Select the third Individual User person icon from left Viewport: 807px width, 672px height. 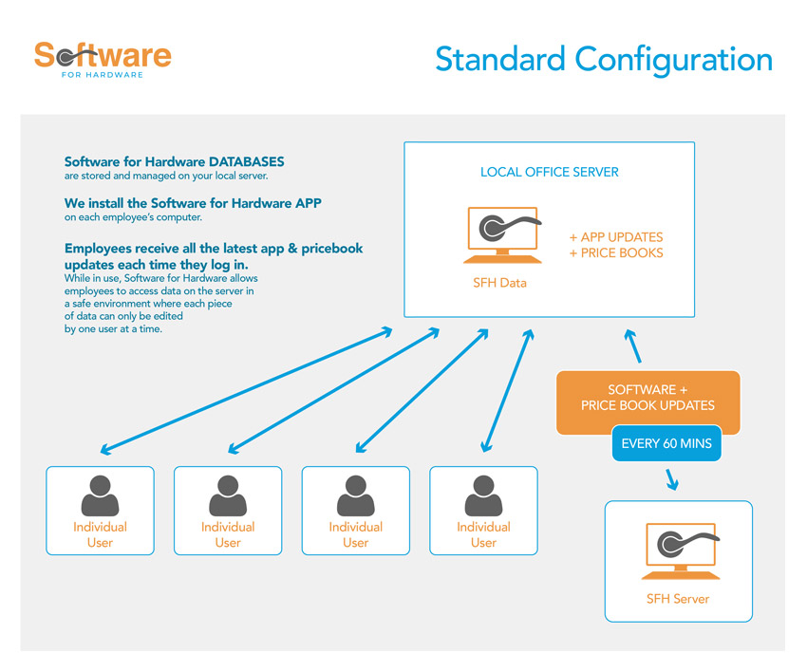(355, 496)
